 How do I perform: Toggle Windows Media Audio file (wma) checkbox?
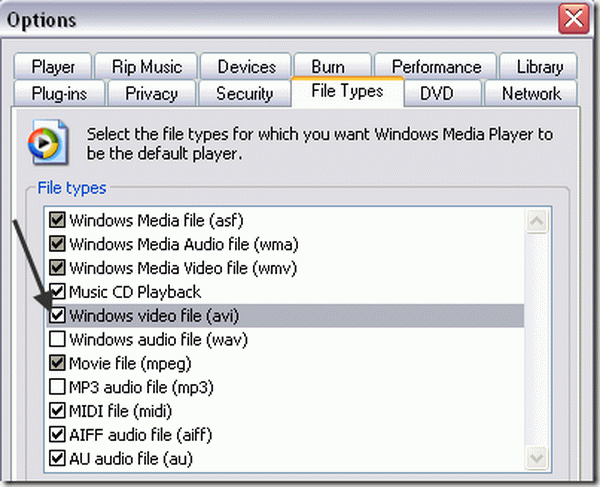click(x=58, y=244)
